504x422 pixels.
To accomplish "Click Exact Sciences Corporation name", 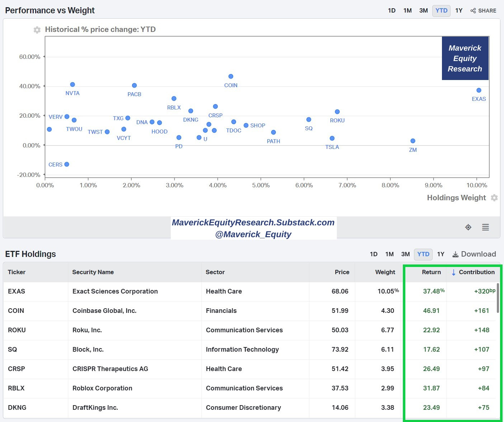I will click(115, 291).
